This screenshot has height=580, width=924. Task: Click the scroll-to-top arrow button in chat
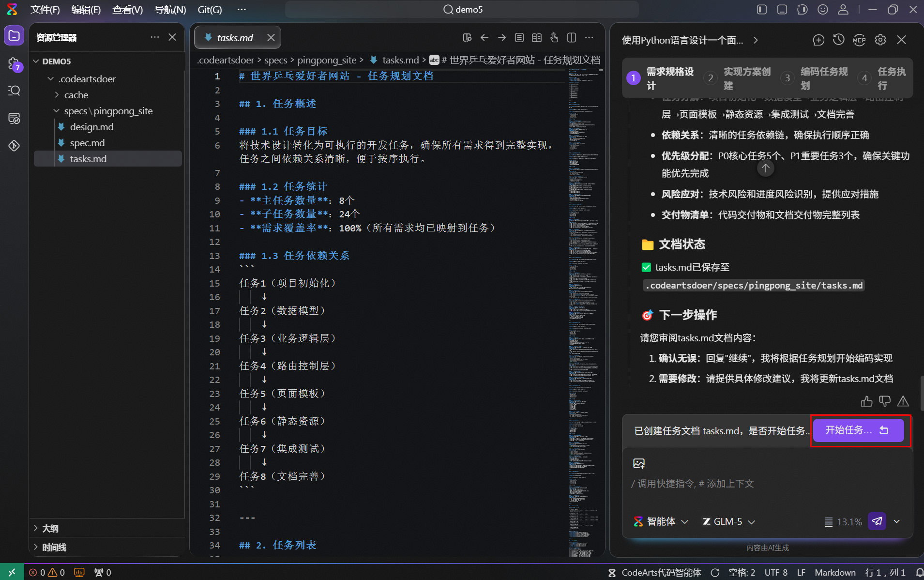[x=766, y=168]
